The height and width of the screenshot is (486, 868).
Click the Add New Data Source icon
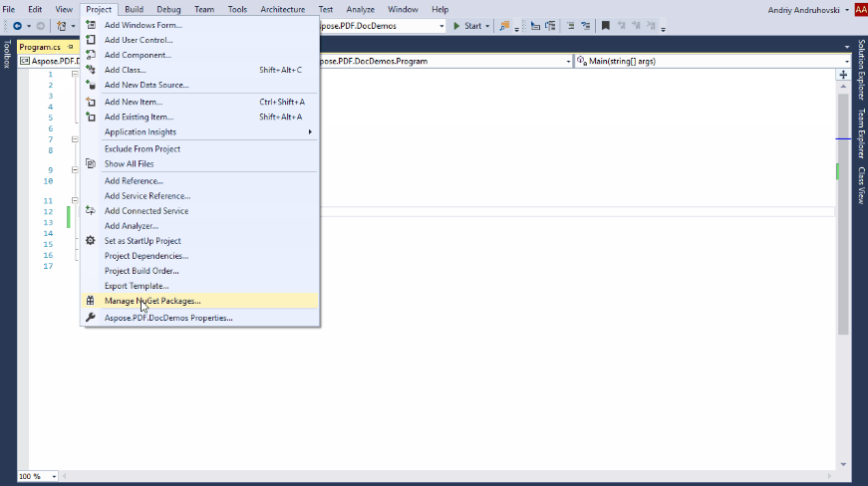coord(91,85)
